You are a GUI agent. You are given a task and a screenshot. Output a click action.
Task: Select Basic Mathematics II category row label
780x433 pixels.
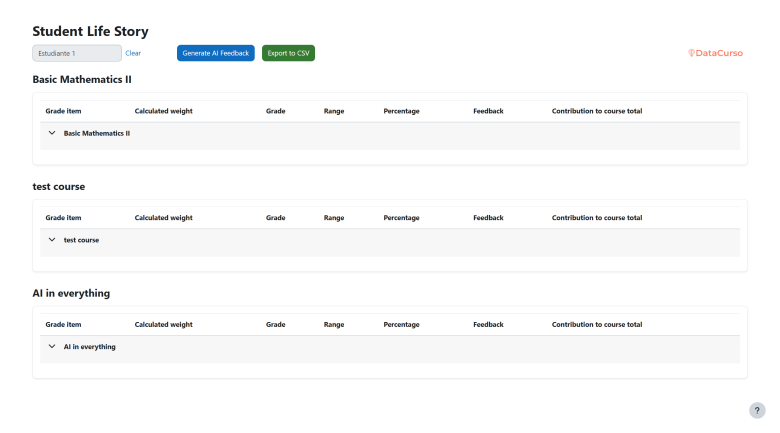coord(97,133)
